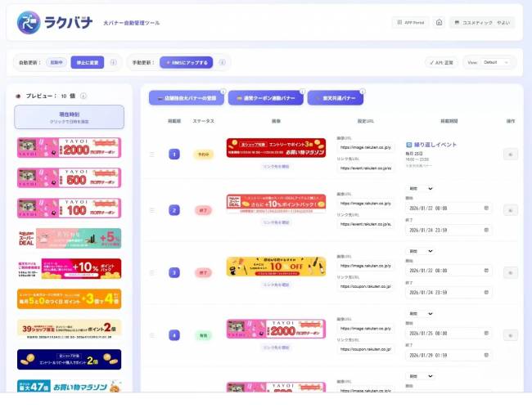Viewport: 532px width, 417px height.
Task: Open period type dropdown for row 3
Action: coord(420,251)
